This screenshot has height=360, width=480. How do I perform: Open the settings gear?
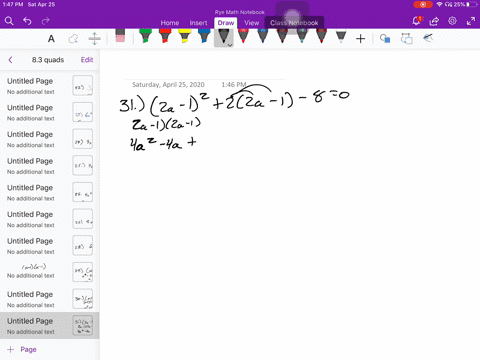452,21
